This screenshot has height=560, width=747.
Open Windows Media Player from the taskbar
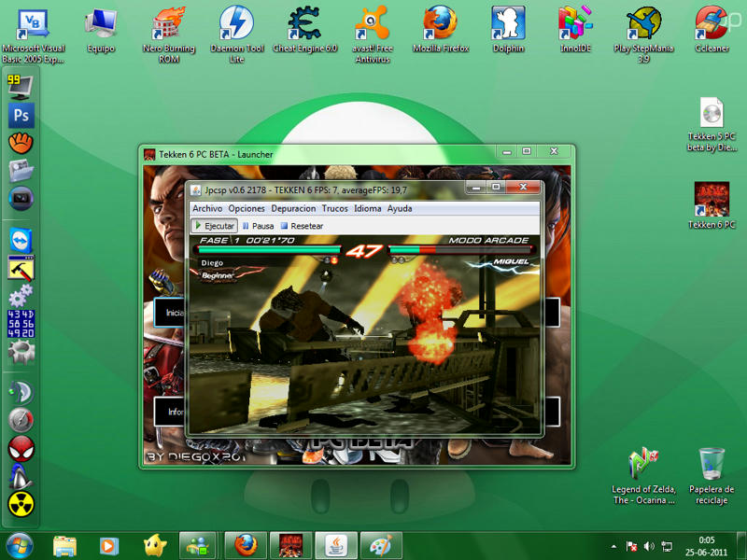coord(108,546)
